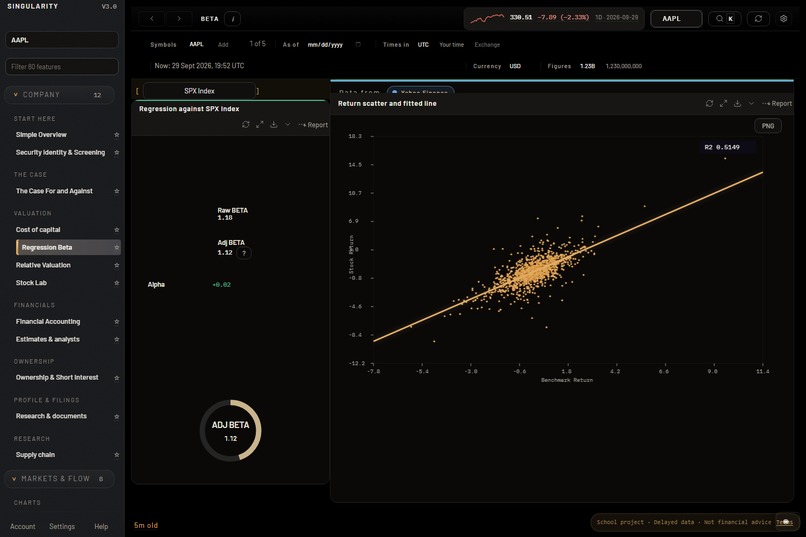Export chart with PNG button

coord(768,126)
